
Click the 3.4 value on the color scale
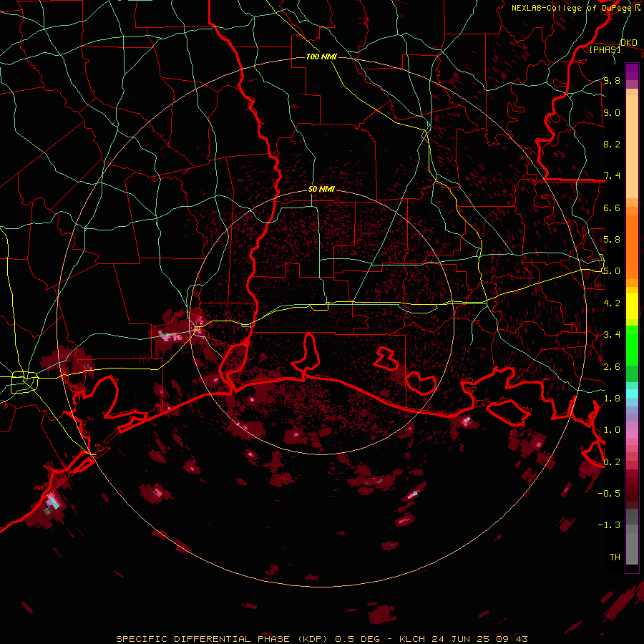pyautogui.click(x=612, y=335)
